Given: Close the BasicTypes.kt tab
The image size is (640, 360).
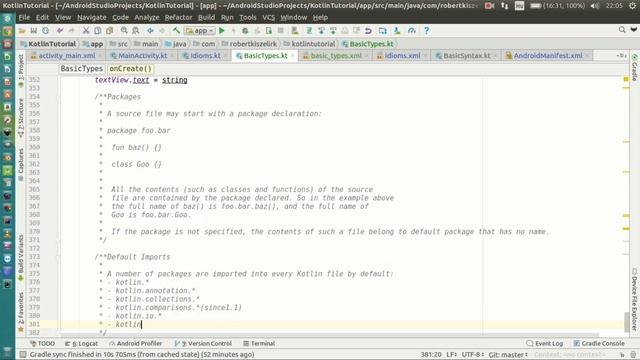Looking at the screenshot, I should click(x=293, y=56).
